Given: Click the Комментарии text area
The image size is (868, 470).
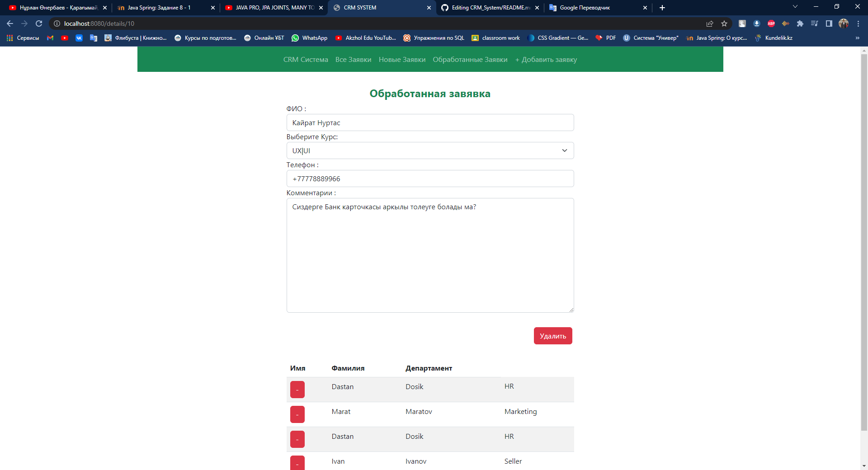Looking at the screenshot, I should click(x=430, y=255).
